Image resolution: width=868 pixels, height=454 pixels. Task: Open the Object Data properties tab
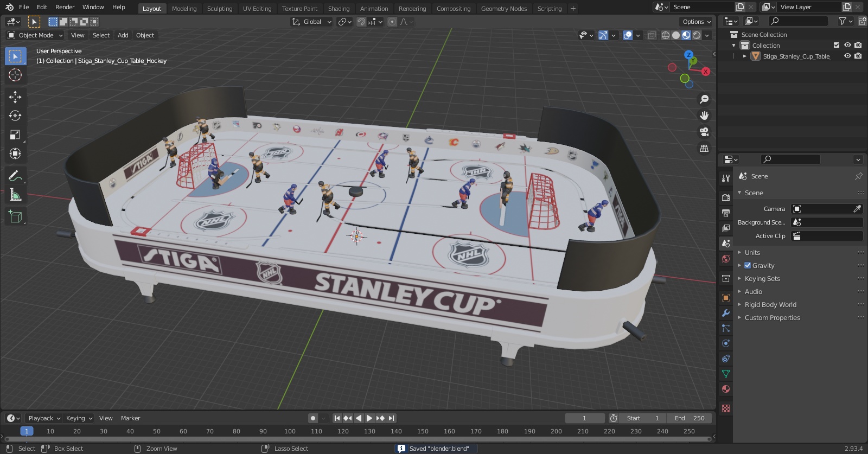point(726,374)
